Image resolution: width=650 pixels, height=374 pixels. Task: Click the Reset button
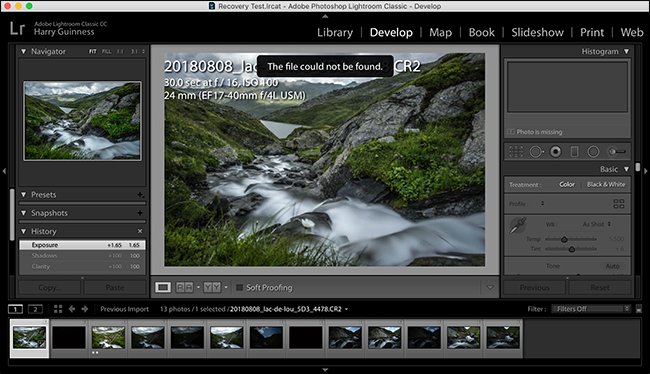tap(599, 287)
